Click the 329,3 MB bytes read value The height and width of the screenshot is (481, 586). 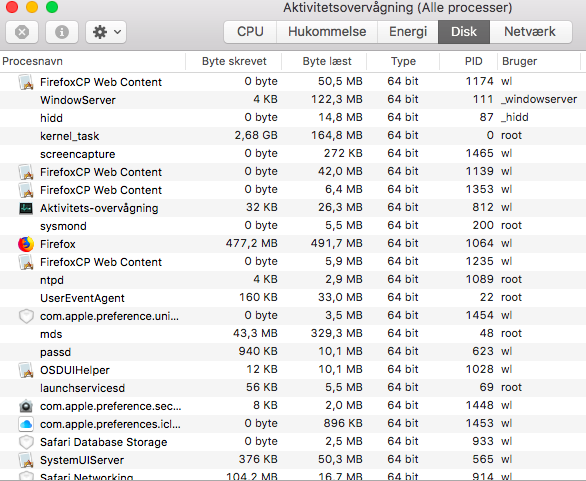[337, 333]
